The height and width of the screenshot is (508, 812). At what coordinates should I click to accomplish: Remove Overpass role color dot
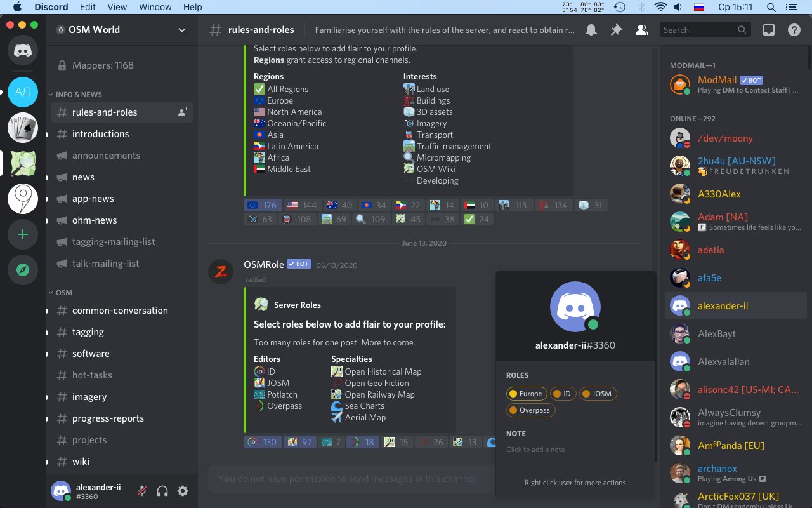point(513,410)
